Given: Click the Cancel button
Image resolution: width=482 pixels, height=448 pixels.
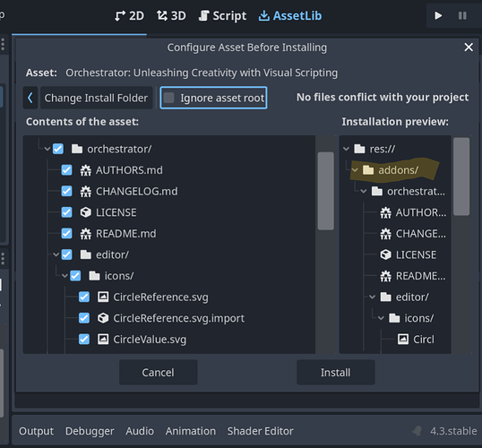Looking at the screenshot, I should 158,373.
